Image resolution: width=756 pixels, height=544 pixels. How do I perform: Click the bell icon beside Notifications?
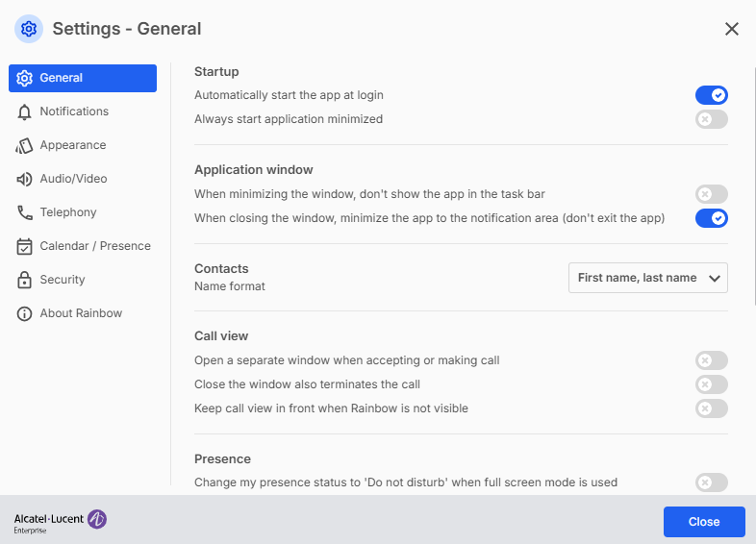coord(24,111)
